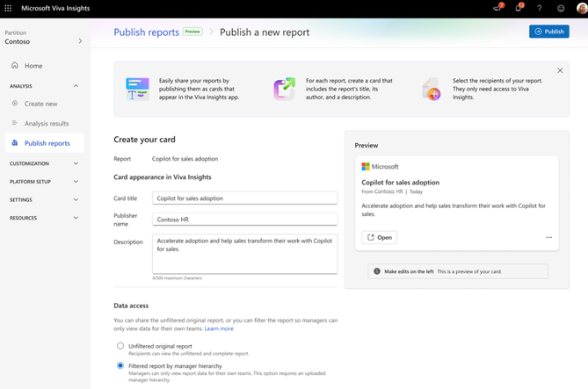Click the Microsoft Viva Insights title
The height and width of the screenshot is (389, 588).
tap(55, 8)
